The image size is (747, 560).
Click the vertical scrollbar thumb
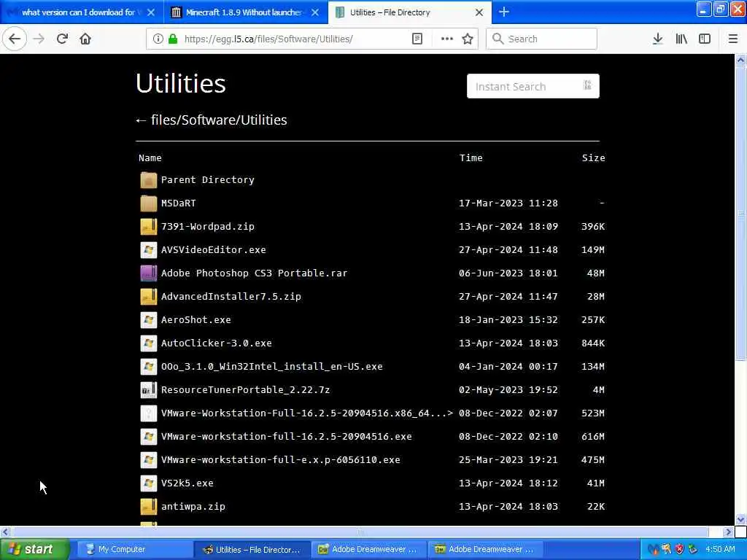tap(740, 213)
